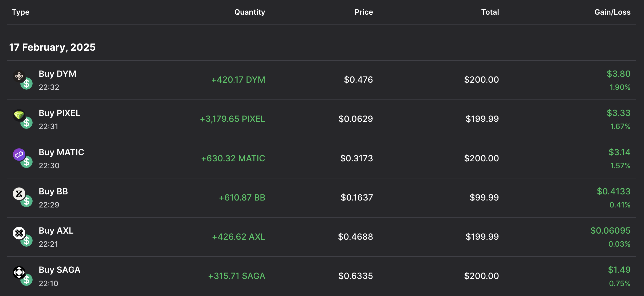This screenshot has width=644, height=296.
Task: Sort by the Type column header
Action: [x=21, y=12]
